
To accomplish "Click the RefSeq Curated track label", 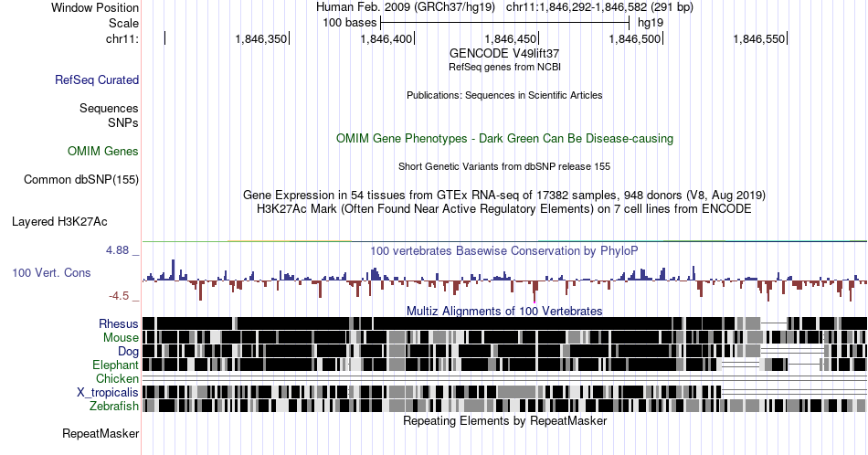I will (x=96, y=79).
